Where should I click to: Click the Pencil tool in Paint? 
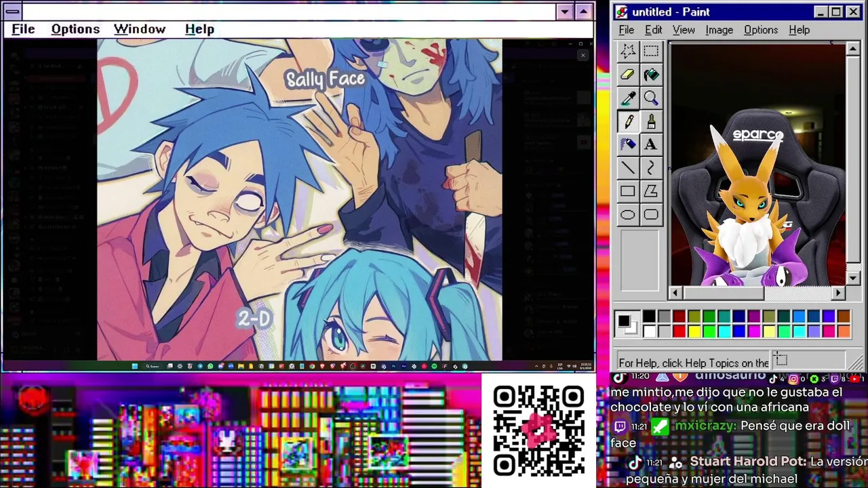628,121
